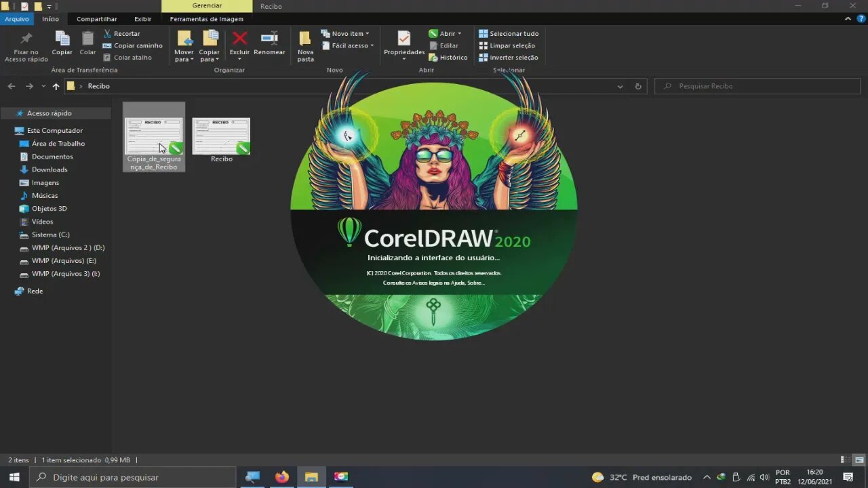Viewport: 868px width, 488px height.
Task: Expand the address bar history dropdown
Action: (x=620, y=86)
